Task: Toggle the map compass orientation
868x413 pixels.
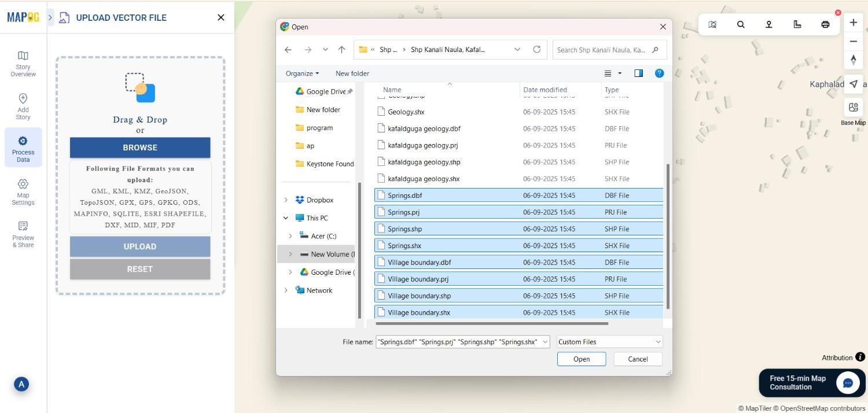Action: pyautogui.click(x=853, y=60)
